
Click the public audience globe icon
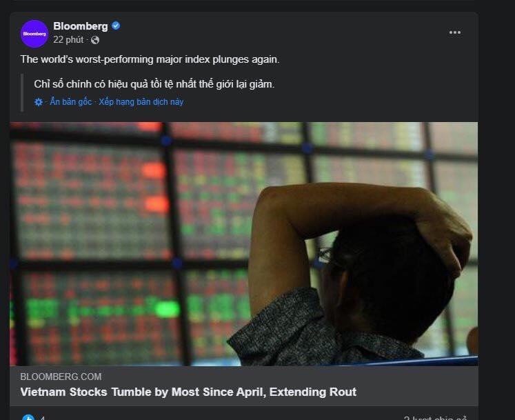click(95, 40)
